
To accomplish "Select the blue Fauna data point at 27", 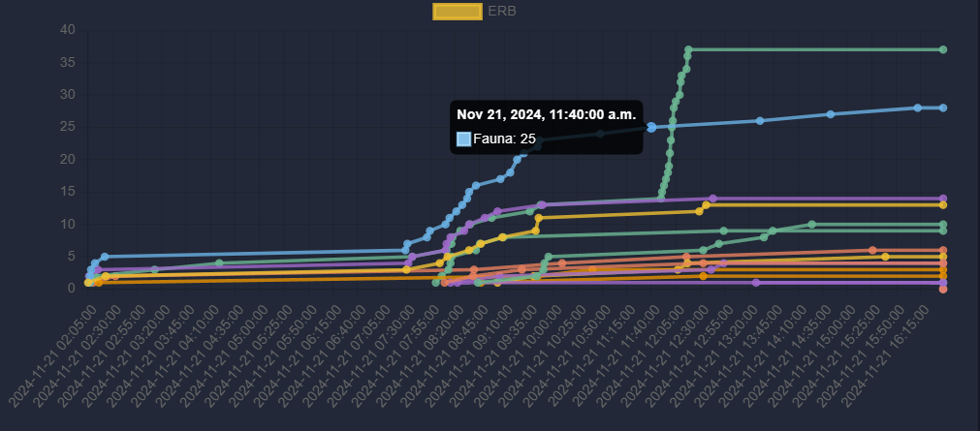I will (x=831, y=114).
